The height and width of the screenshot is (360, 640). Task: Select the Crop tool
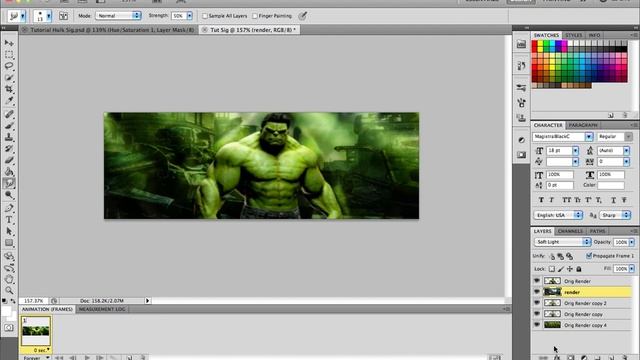[x=9, y=89]
